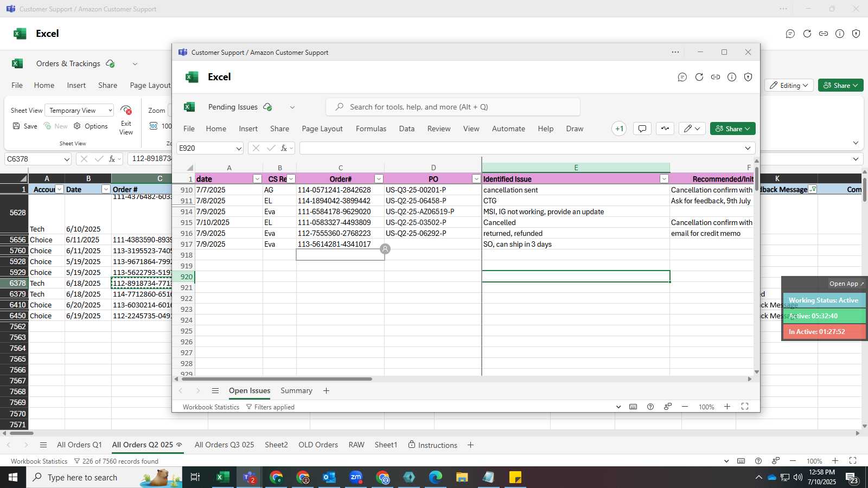
Task: Switch to All Orders Q1 sheet tab
Action: (79, 445)
